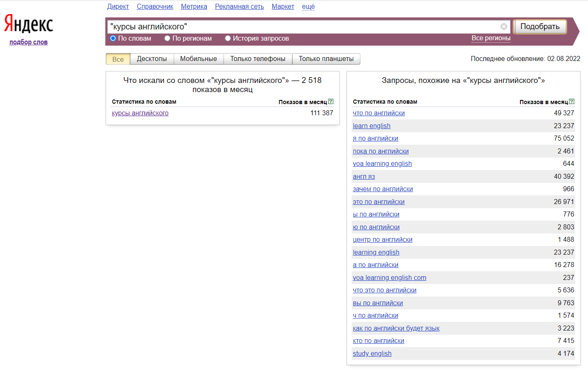The height and width of the screenshot is (372, 588).
Task: Click inside the keyword search input field
Action: click(x=303, y=27)
